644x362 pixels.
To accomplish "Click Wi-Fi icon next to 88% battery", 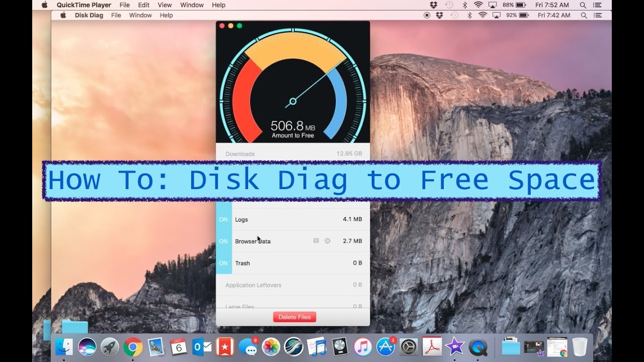I will coord(478,5).
